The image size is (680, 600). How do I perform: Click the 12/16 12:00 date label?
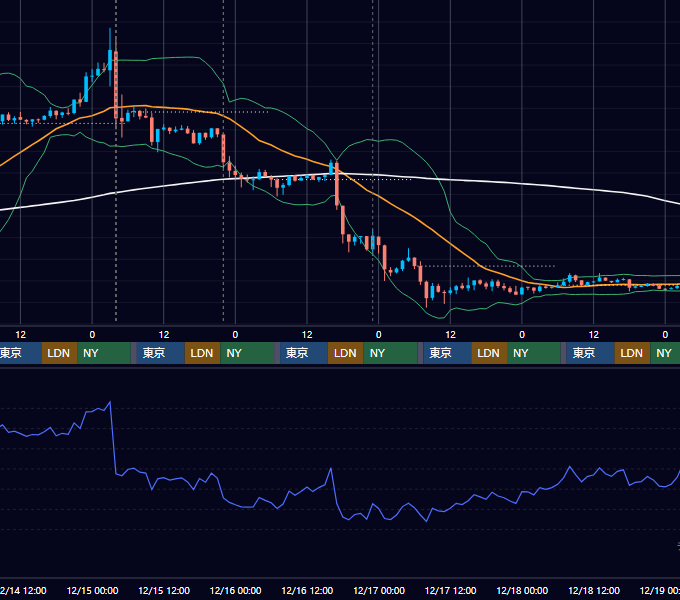point(307,590)
